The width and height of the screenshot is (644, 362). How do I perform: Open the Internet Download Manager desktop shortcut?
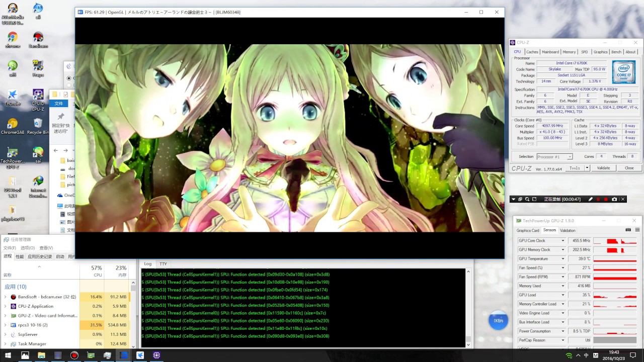(x=38, y=186)
